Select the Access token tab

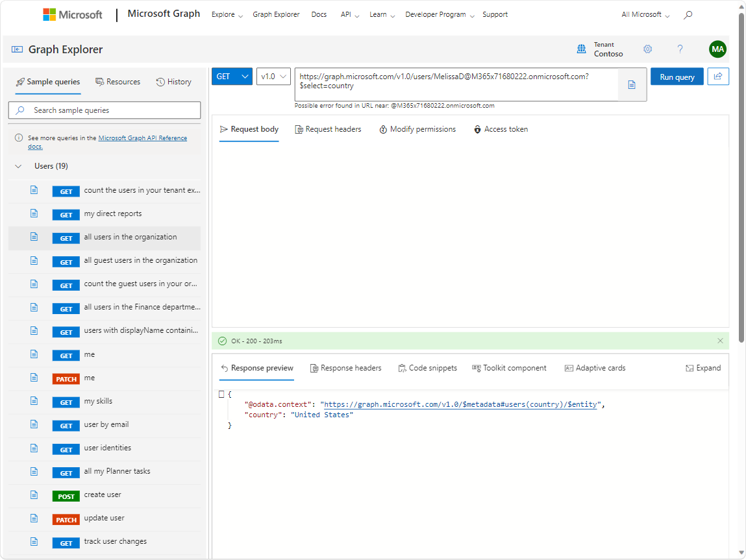501,129
